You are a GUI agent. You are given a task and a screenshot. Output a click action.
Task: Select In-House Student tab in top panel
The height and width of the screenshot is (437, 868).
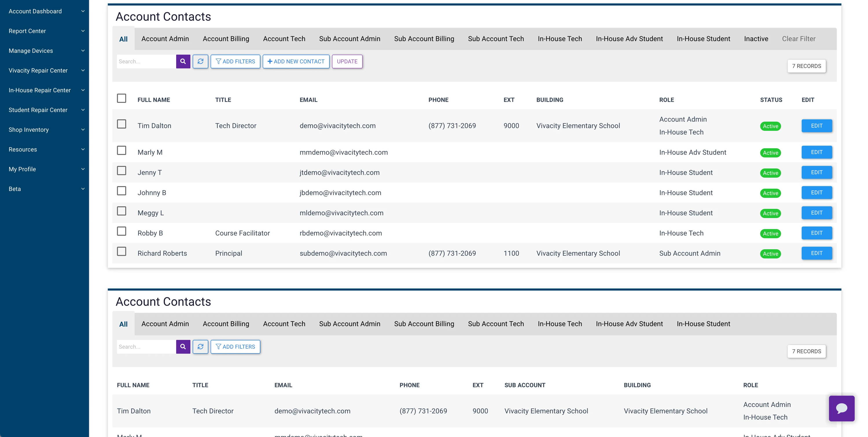tap(703, 39)
